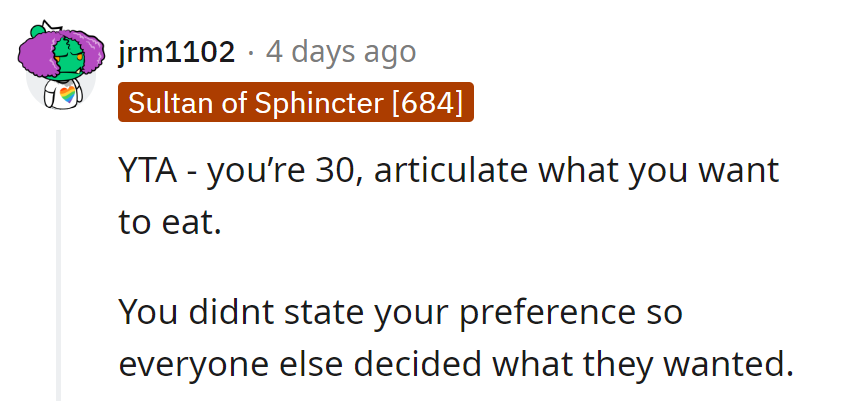863x401 pixels.
Task: Click the dot separator beside the username
Action: tap(253, 50)
